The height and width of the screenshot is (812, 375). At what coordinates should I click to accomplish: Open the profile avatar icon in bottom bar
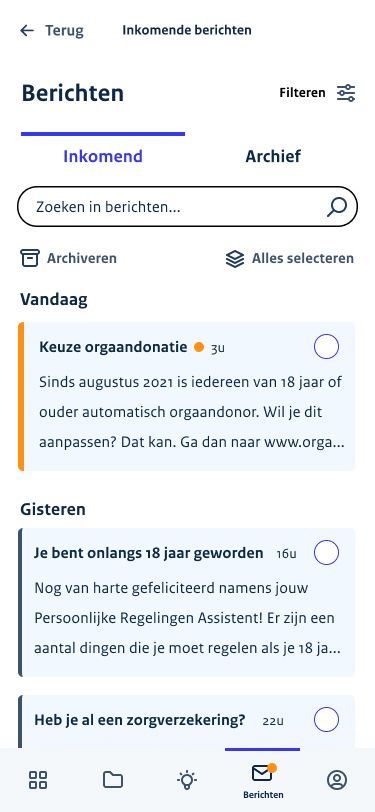pyautogui.click(x=337, y=779)
